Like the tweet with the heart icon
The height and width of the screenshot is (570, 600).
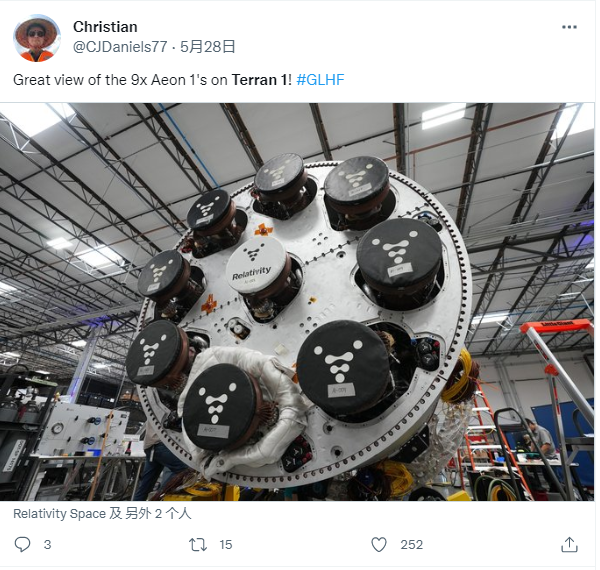[x=379, y=544]
